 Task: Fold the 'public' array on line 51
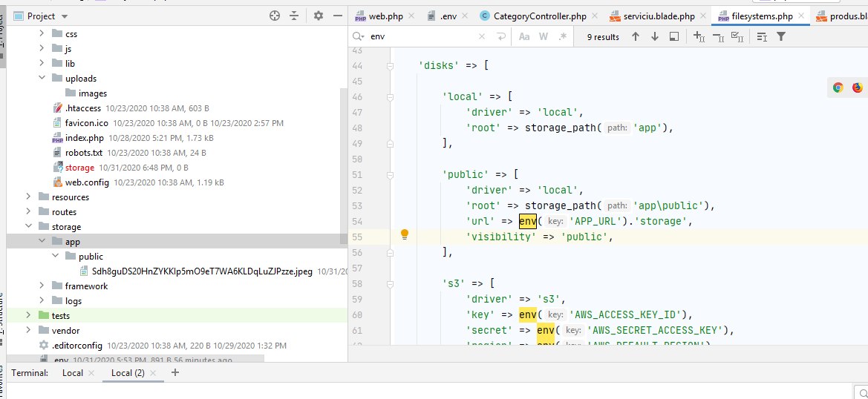pos(391,174)
